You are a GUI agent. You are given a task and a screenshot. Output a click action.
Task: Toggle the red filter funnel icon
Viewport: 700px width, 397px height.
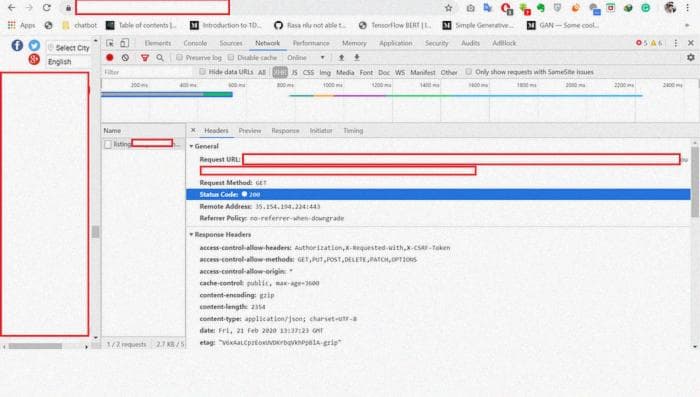pyautogui.click(x=145, y=58)
